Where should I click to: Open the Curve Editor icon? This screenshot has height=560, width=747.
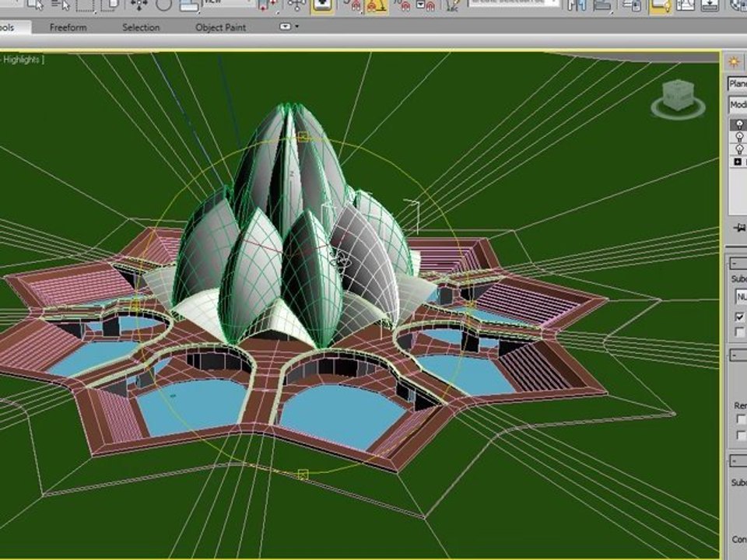tap(685, 5)
